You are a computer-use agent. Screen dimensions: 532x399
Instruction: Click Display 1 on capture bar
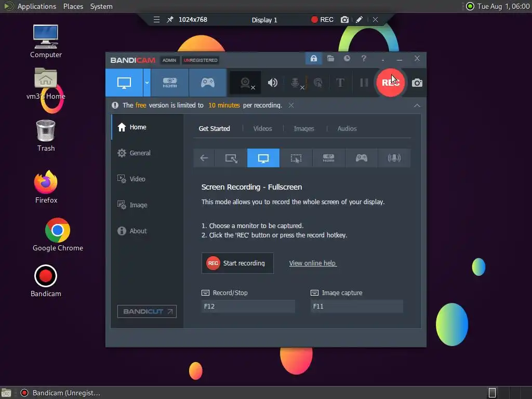(x=264, y=20)
